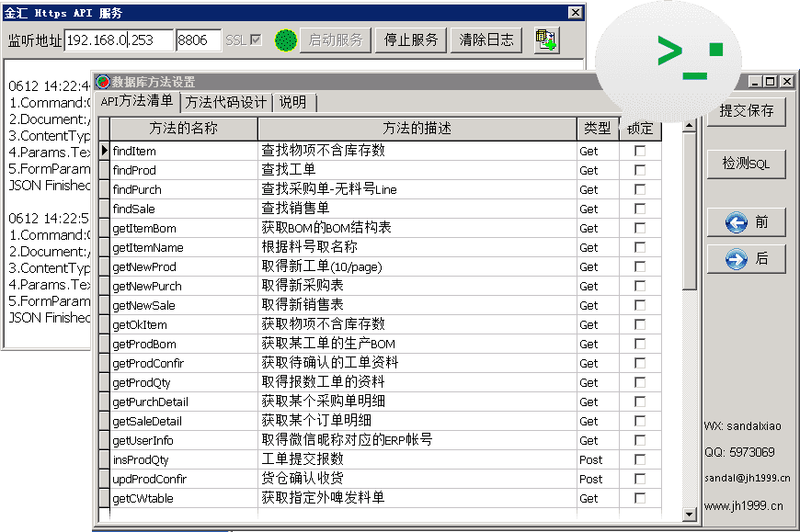This screenshot has width=800, height=532.
Task: Go to previous record with 前 arrow
Action: pyautogui.click(x=746, y=222)
